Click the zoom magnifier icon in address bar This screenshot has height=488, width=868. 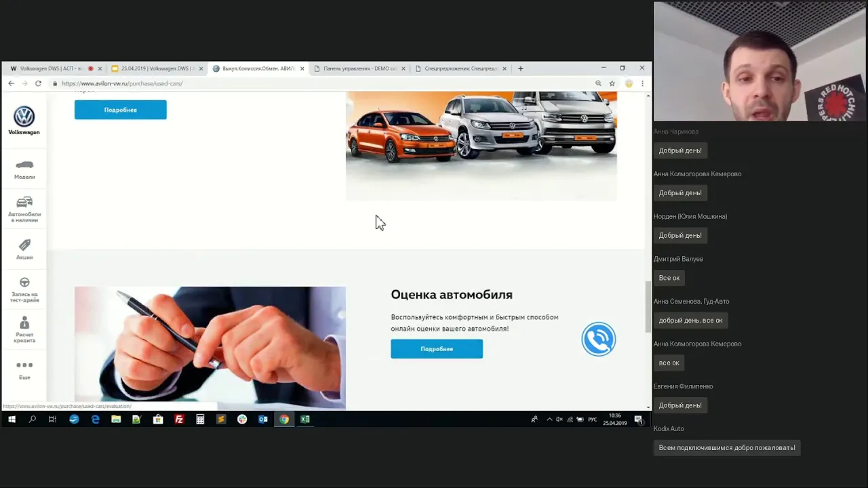tap(598, 83)
